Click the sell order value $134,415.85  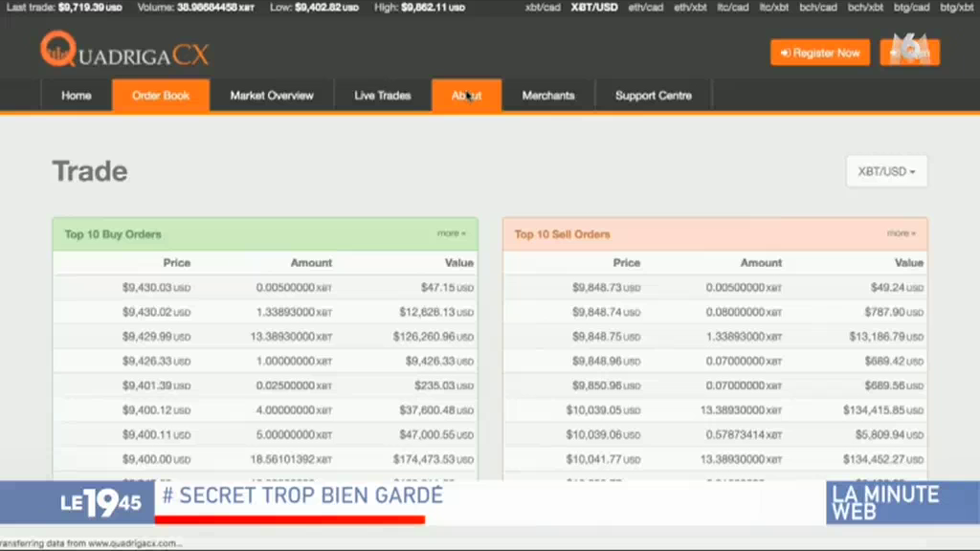[x=883, y=410]
